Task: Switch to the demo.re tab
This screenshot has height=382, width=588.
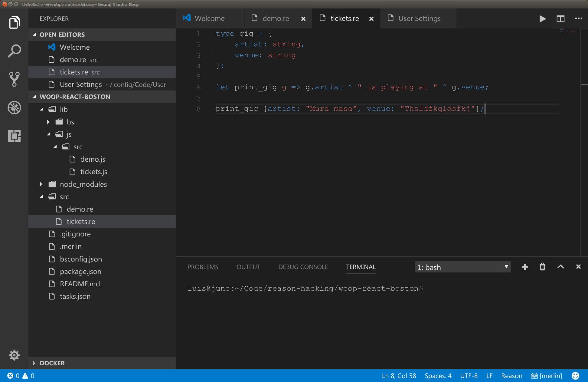Action: coord(275,18)
